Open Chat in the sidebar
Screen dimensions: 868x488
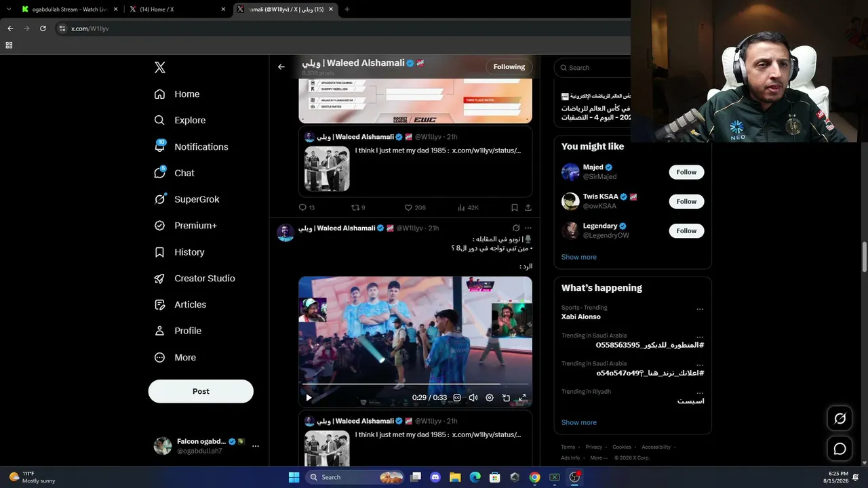point(174,173)
